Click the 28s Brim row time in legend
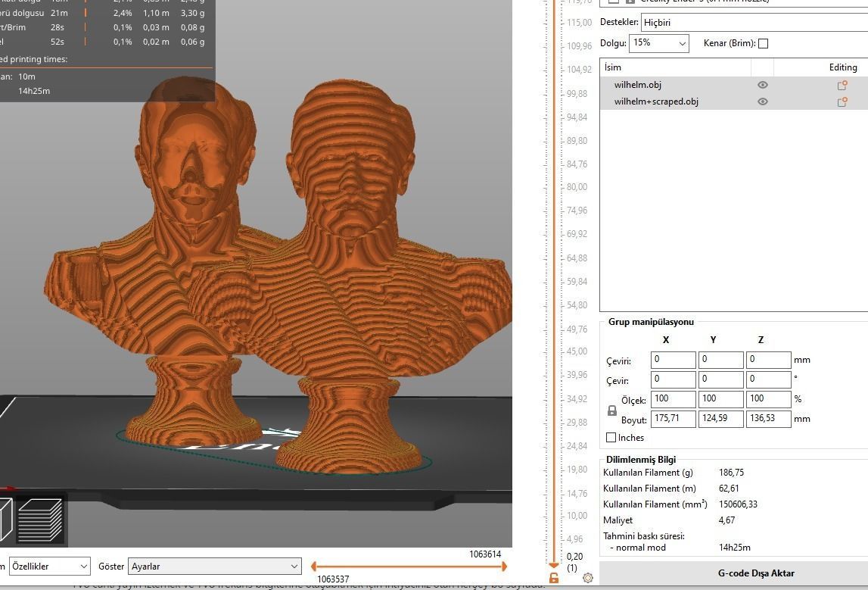The image size is (868, 590). pyautogui.click(x=58, y=27)
